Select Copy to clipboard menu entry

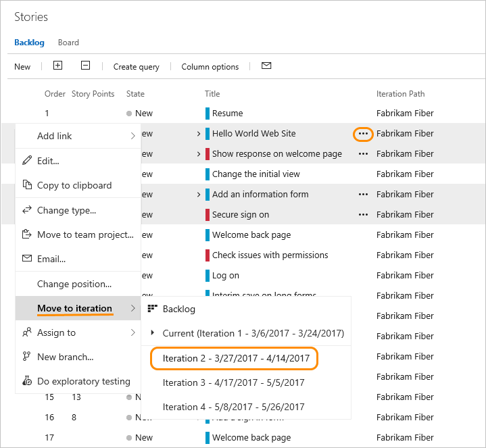pyautogui.click(x=78, y=185)
